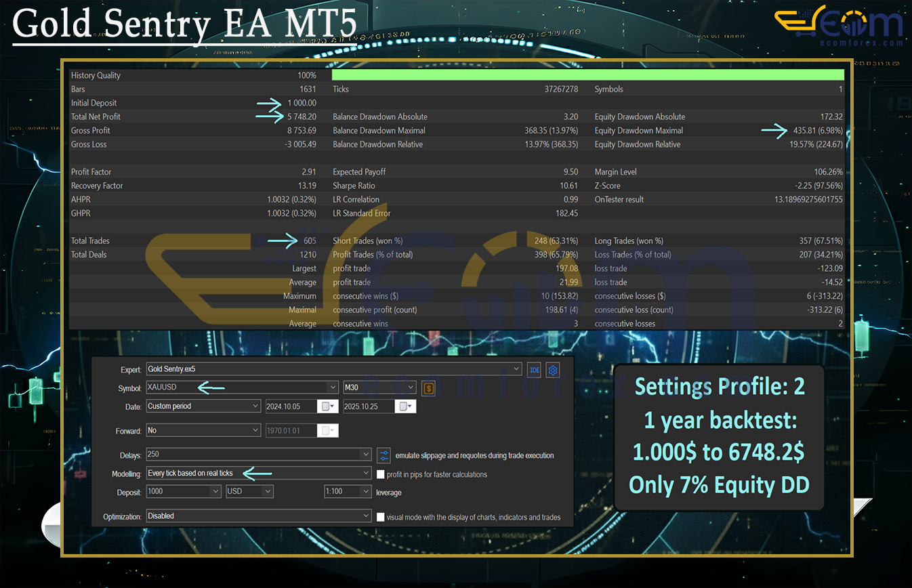This screenshot has width=912, height=588.
Task: Open the 1:100 leverage dropdown
Action: coord(366,492)
